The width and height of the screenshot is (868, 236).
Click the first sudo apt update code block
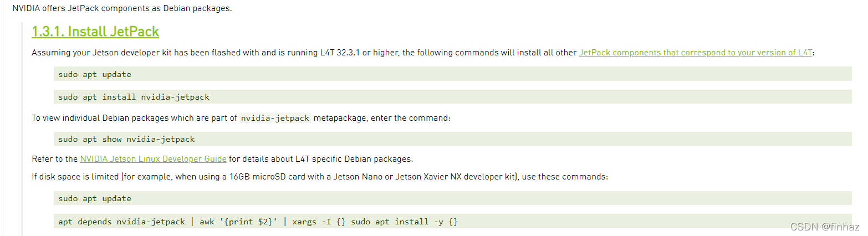click(x=452, y=74)
